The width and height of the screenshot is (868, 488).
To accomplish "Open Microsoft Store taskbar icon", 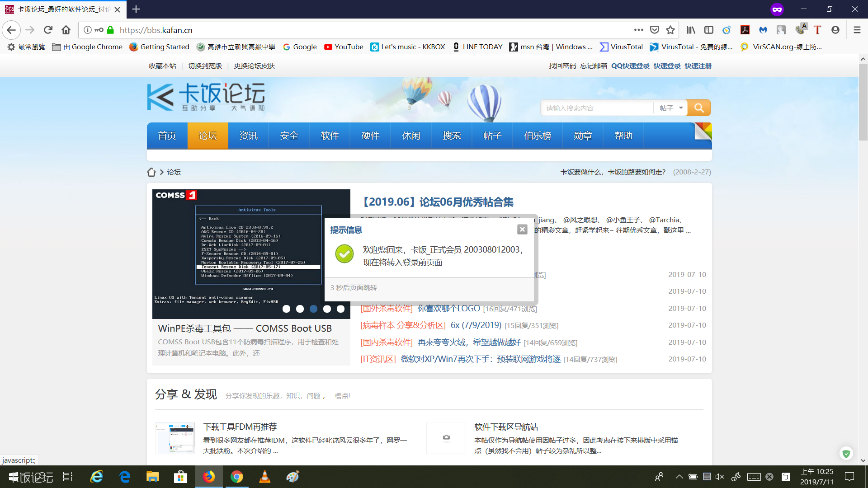I will click(181, 477).
